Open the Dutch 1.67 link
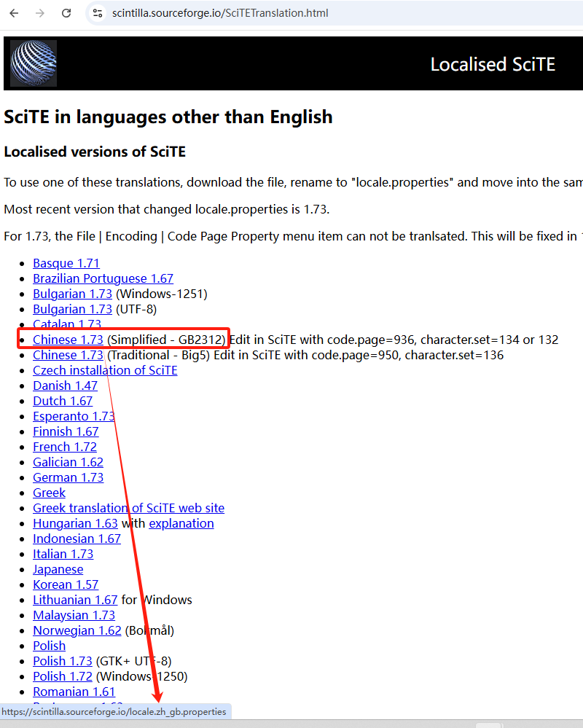This screenshot has height=728, width=583. (63, 401)
